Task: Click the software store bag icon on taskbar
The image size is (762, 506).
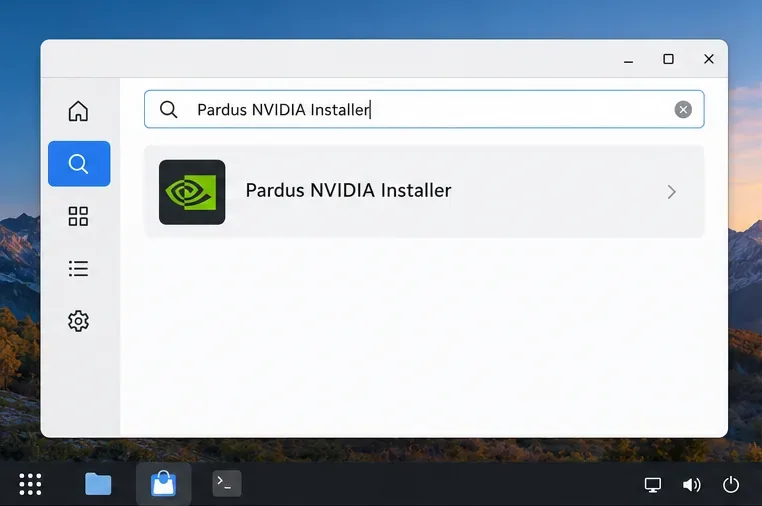Action: [x=163, y=483]
